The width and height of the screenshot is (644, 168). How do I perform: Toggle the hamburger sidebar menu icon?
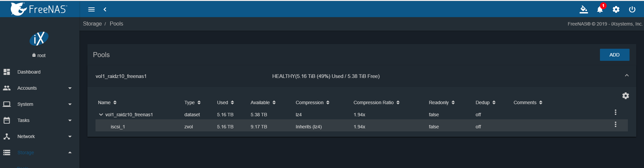91,9
